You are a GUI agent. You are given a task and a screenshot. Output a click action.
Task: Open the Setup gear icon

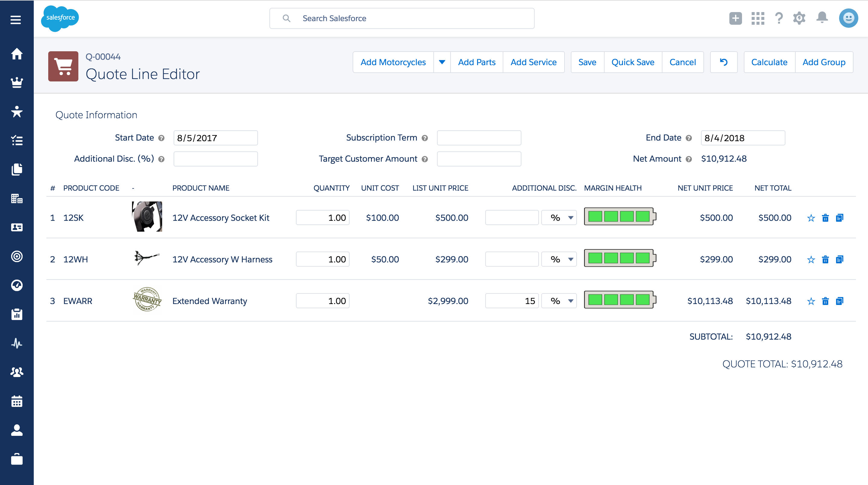pyautogui.click(x=799, y=18)
